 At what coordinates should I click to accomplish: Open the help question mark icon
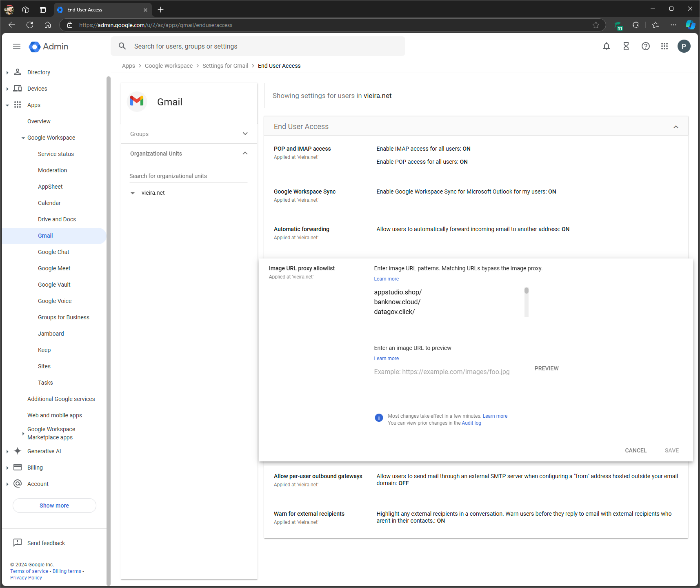pyautogui.click(x=646, y=46)
